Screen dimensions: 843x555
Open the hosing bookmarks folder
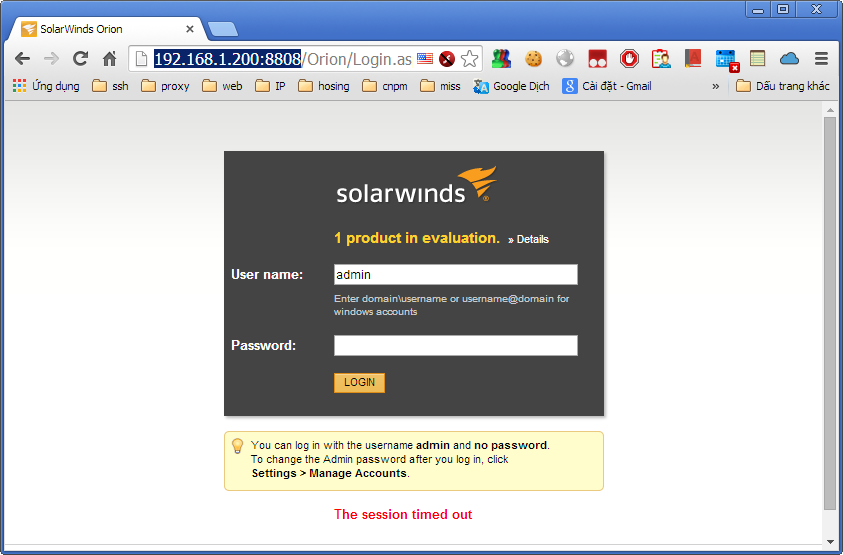[323, 86]
